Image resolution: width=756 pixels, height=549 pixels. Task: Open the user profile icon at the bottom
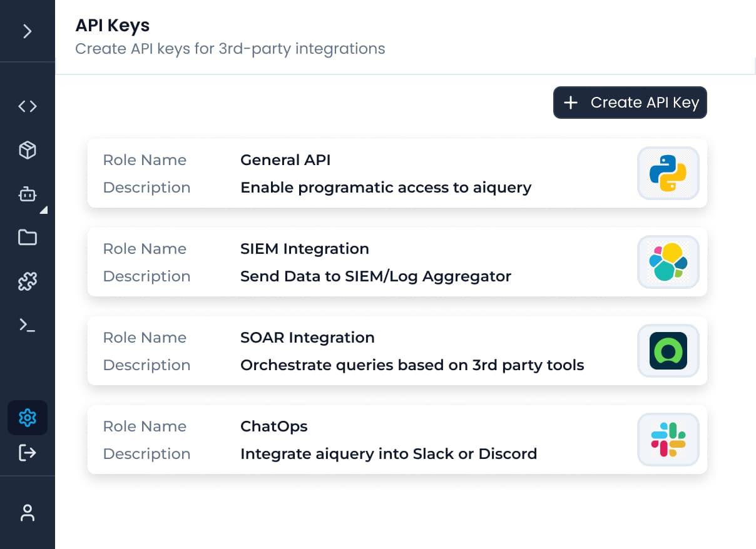pos(28,513)
